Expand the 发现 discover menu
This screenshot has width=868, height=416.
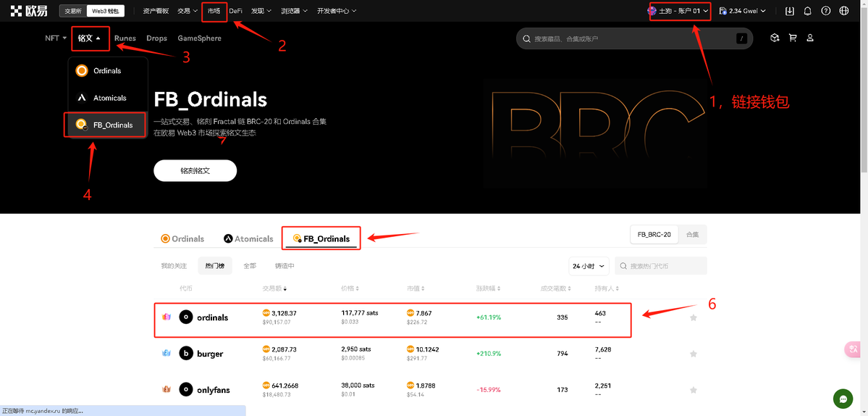tap(260, 11)
